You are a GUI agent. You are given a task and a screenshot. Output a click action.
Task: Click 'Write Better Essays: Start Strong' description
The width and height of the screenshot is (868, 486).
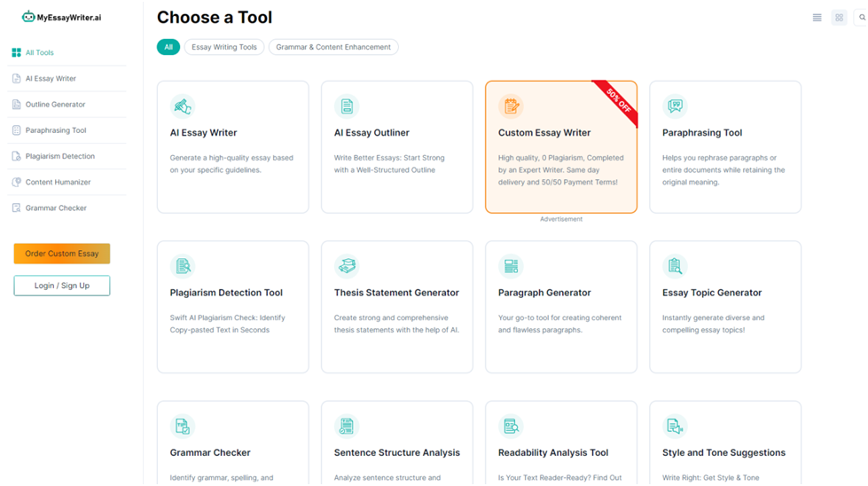(x=389, y=164)
